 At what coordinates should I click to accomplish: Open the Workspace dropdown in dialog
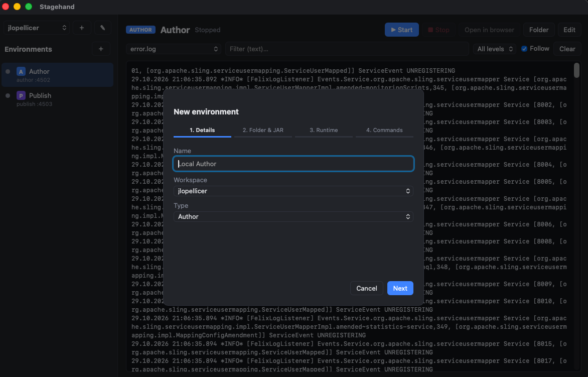click(293, 191)
